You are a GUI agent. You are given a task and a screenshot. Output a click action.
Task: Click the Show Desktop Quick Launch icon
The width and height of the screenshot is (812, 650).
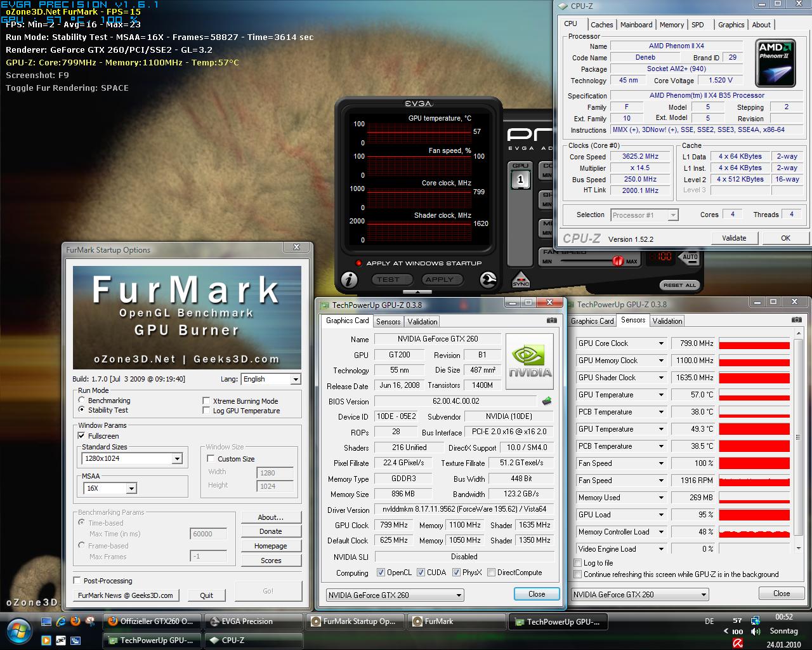coord(46,621)
